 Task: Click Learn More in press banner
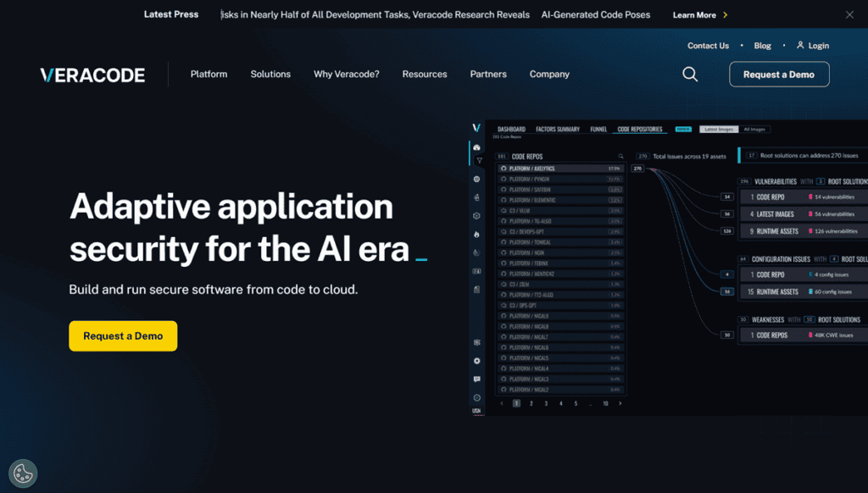tap(694, 15)
